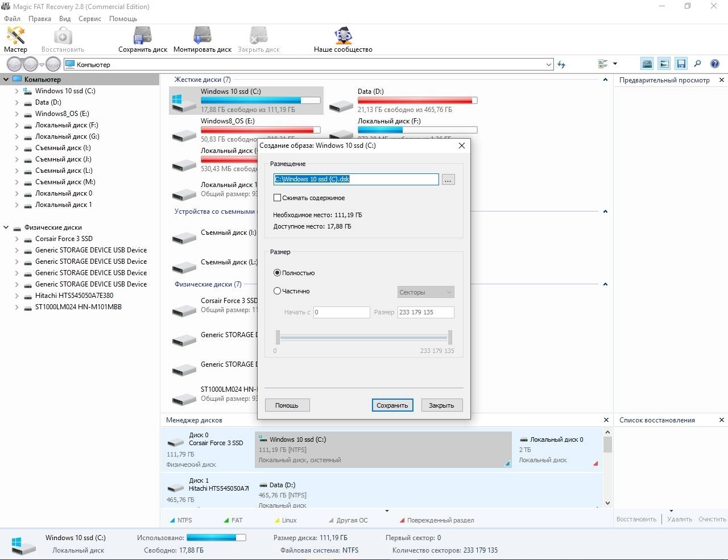Screen dimensions: 728x560
Task: Click the back navigation arrow
Action: tap(14, 64)
